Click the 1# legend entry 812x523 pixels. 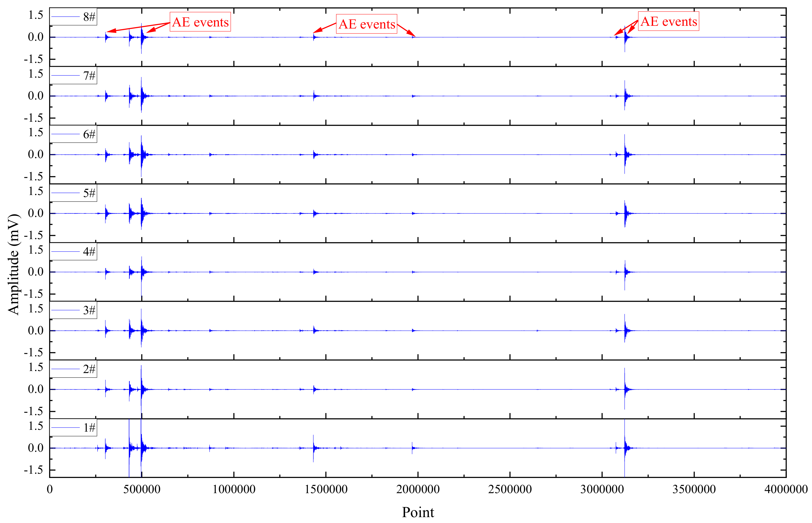coord(73,428)
